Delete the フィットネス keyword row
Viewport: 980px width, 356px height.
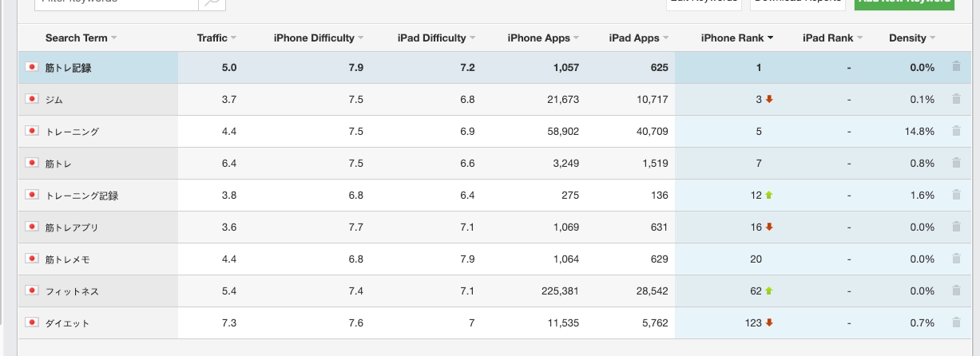click(x=956, y=291)
